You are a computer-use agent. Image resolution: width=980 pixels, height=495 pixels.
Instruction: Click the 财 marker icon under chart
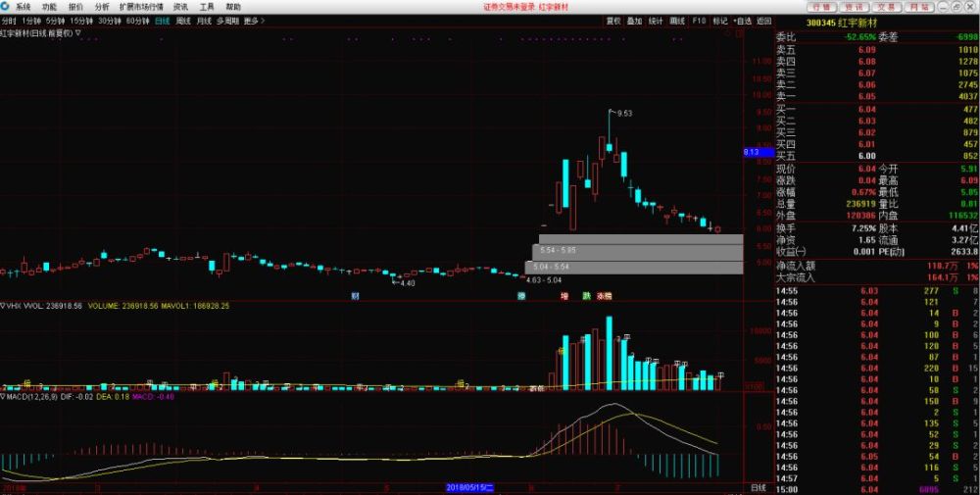355,296
